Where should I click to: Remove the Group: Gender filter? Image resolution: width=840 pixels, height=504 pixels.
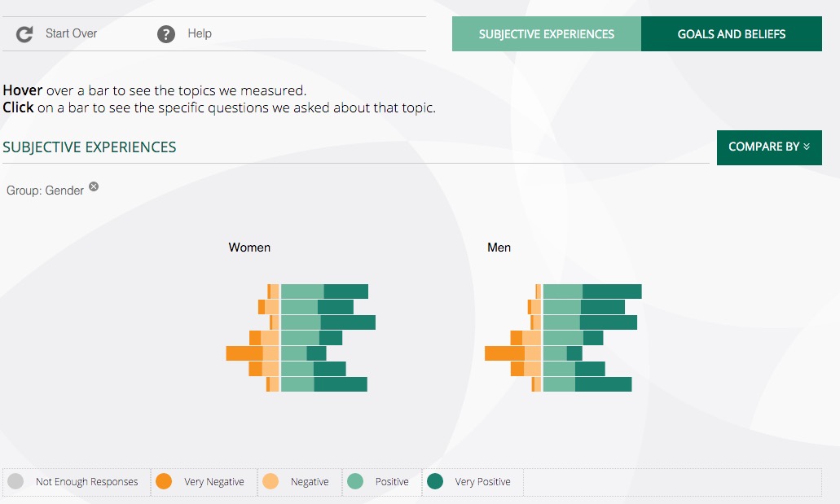94,186
